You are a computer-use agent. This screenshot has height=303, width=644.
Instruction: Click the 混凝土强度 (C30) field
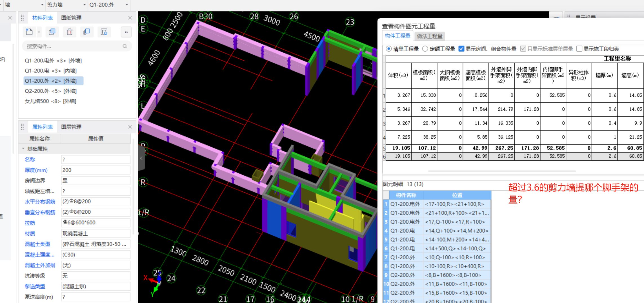pos(96,255)
